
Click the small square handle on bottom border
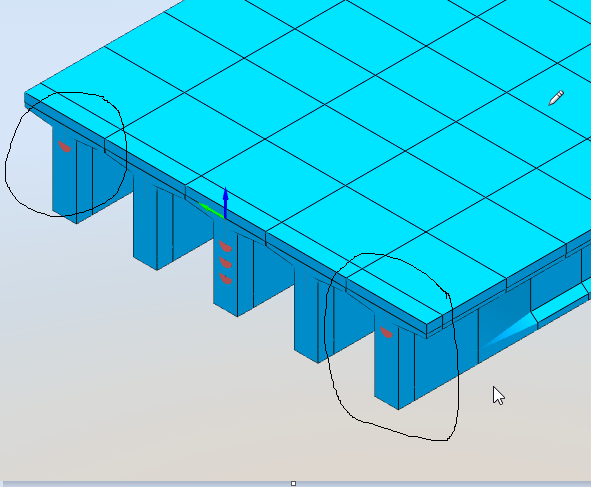coord(293,483)
